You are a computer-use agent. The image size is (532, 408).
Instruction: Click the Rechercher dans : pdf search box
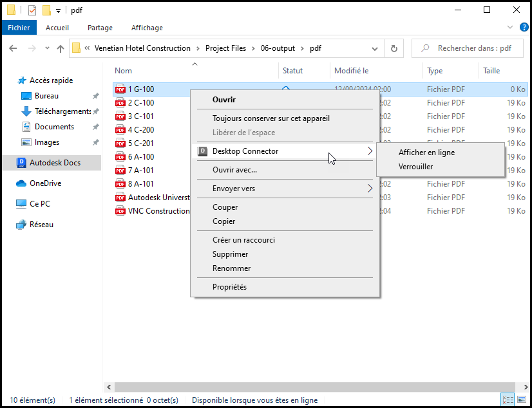click(468, 48)
